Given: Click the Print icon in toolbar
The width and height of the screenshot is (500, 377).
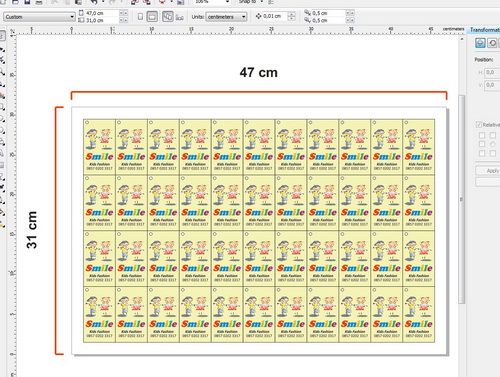Looking at the screenshot, I should coord(39,2).
